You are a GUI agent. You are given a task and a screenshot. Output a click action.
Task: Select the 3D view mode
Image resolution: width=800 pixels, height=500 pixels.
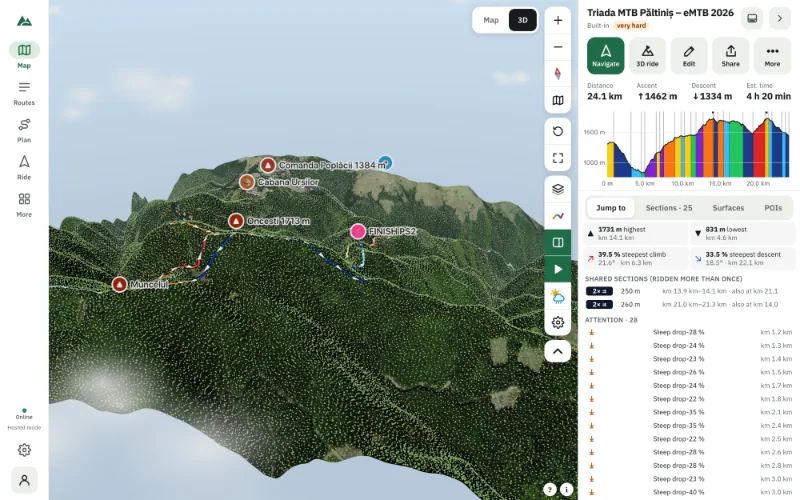(x=522, y=20)
